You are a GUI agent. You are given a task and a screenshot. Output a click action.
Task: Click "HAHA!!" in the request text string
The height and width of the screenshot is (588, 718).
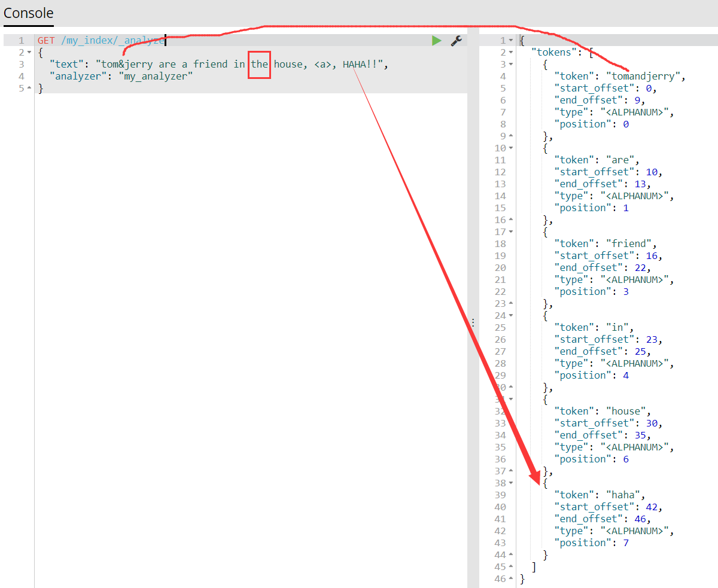pos(360,64)
